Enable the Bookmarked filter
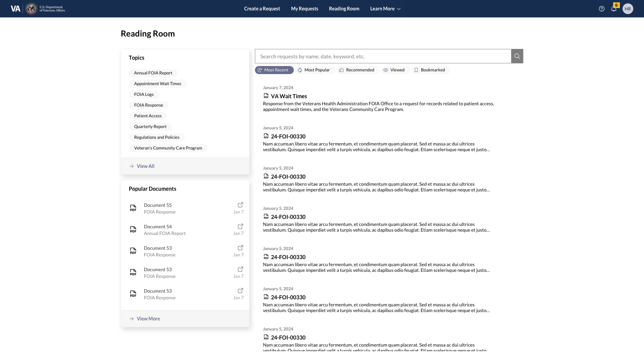This screenshot has height=362, width=644. 430,70
